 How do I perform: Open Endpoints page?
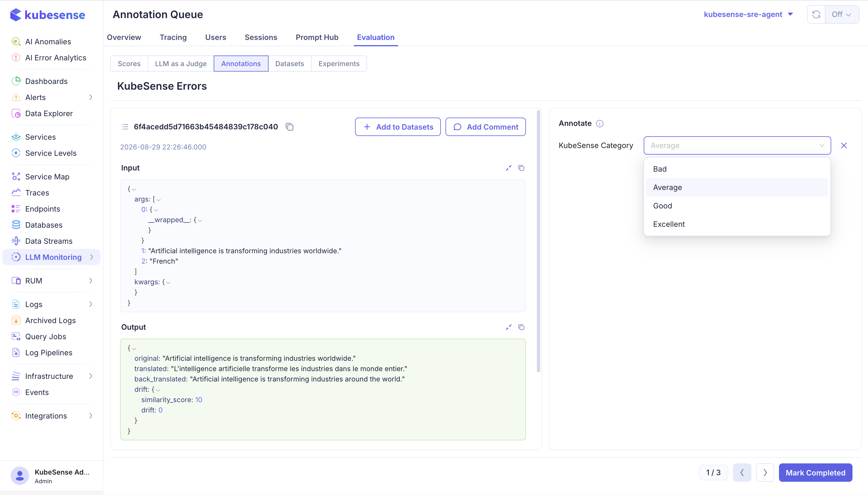coord(43,209)
